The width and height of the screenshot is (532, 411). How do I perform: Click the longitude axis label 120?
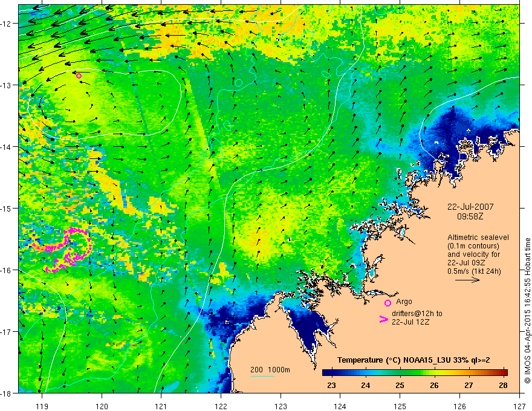click(102, 406)
